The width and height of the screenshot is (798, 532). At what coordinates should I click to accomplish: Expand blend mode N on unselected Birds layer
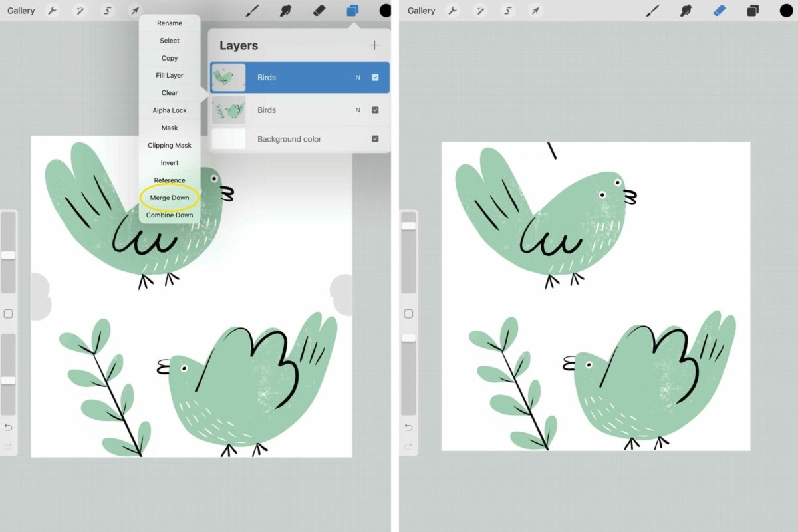(x=358, y=110)
